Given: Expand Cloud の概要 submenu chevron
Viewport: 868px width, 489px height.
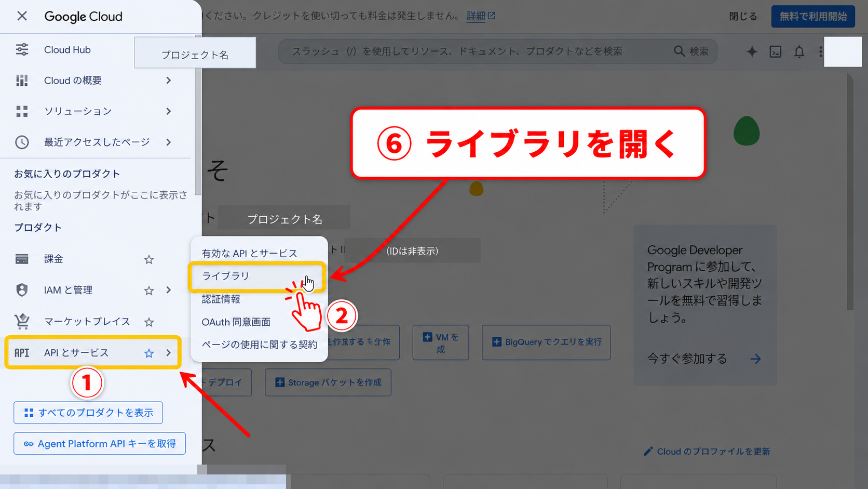Looking at the screenshot, I should 168,81.
